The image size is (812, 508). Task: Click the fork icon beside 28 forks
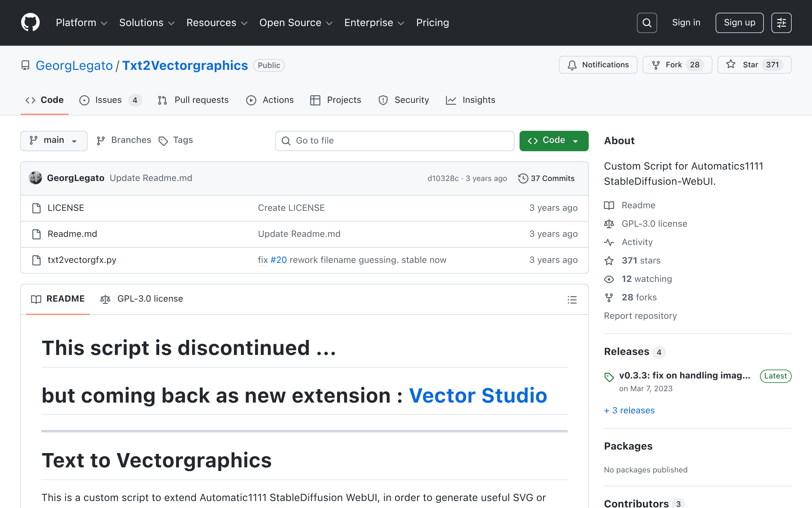[609, 298]
